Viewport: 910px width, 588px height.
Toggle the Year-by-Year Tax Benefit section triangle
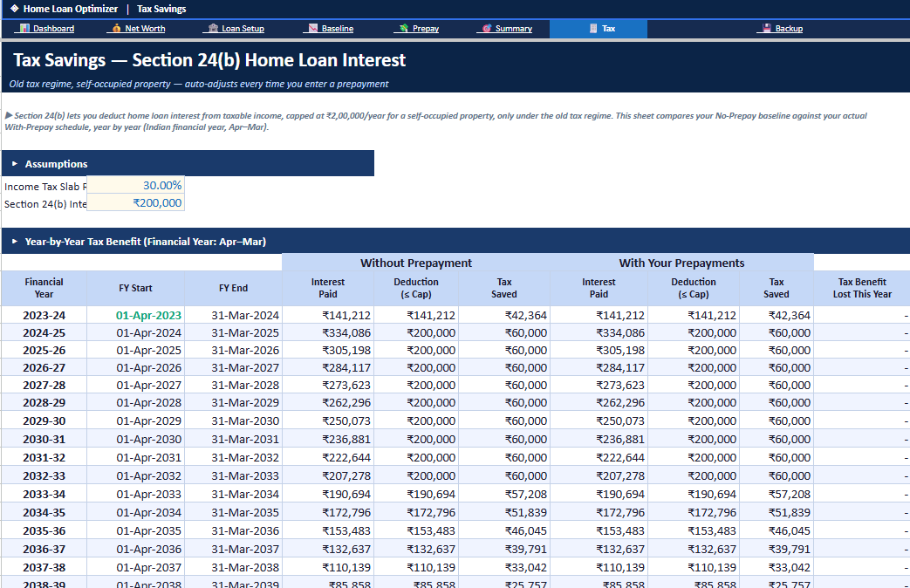pos(15,242)
